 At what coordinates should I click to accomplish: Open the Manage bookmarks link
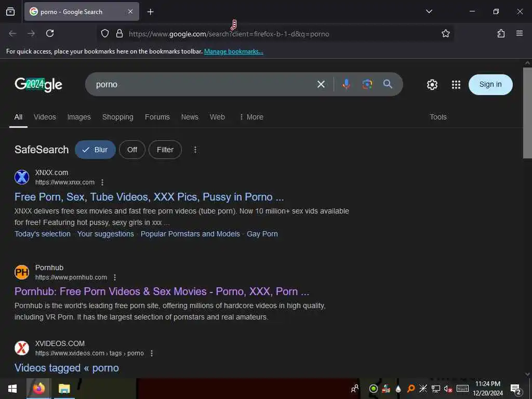click(233, 51)
